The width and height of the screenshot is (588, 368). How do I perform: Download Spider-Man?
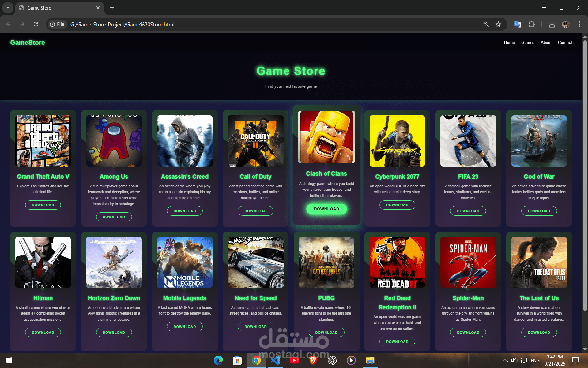[468, 332]
